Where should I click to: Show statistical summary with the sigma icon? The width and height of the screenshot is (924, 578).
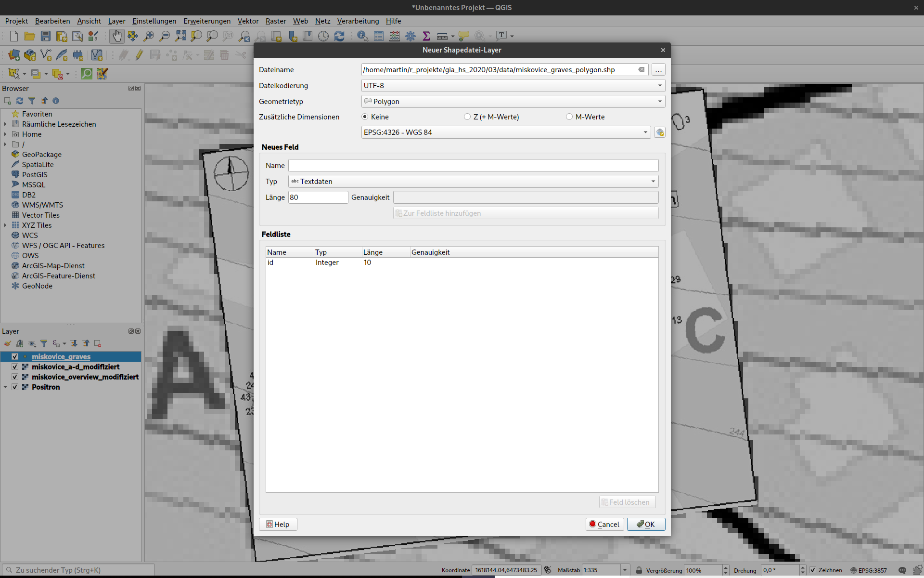[x=426, y=36]
